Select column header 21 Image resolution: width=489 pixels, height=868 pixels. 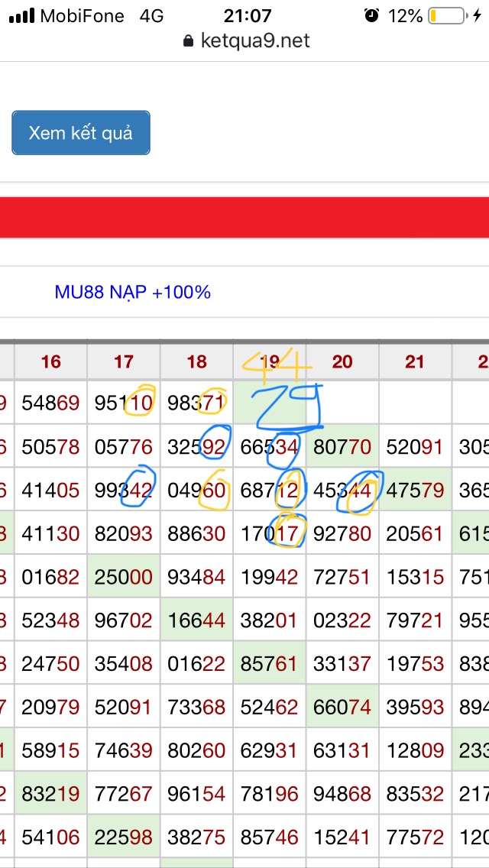415,361
